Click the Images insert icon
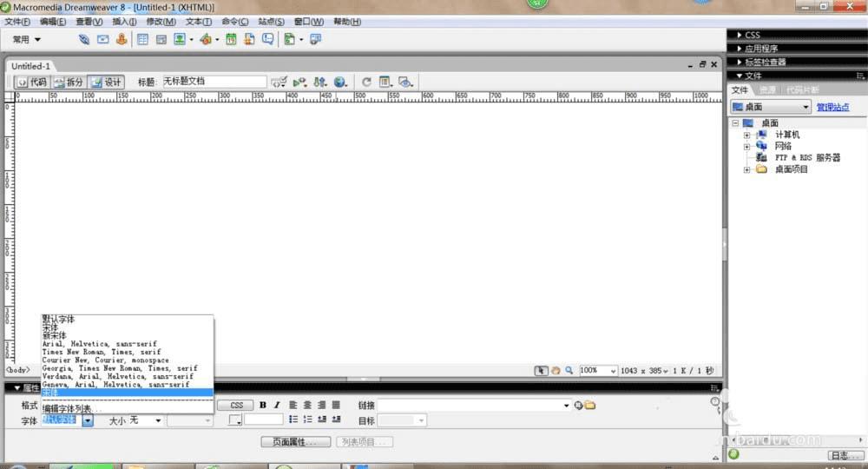The image size is (868, 469). (180, 39)
